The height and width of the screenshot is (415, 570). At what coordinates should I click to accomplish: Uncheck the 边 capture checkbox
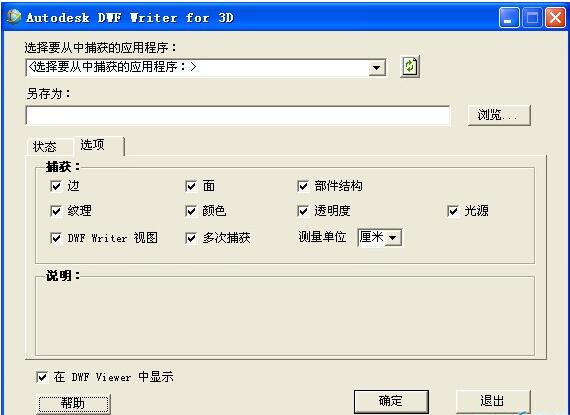(x=56, y=186)
